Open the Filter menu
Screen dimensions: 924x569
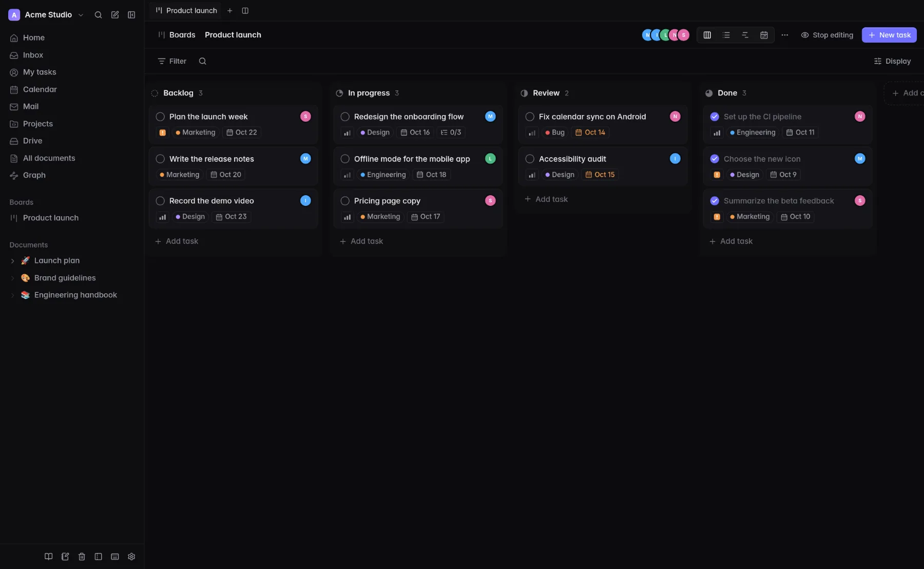[172, 61]
